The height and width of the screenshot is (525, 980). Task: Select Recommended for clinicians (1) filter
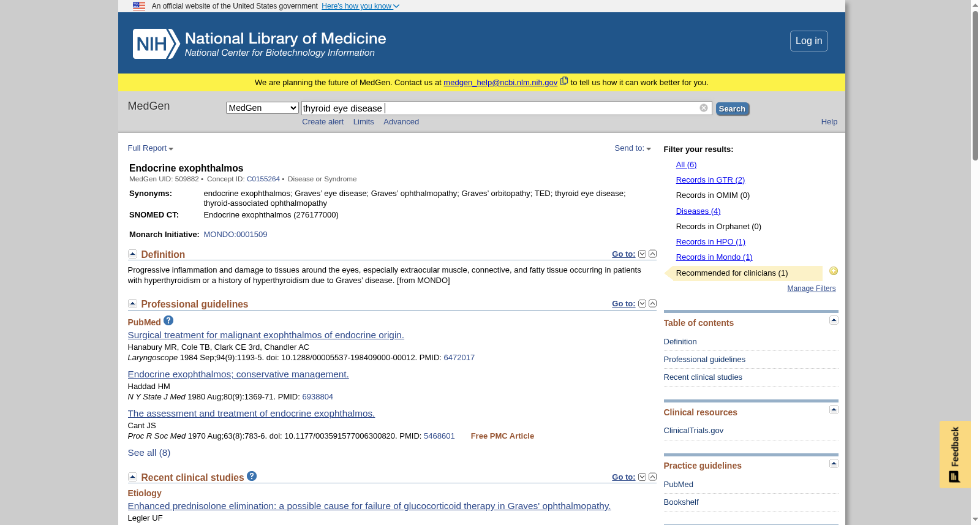[x=732, y=273]
